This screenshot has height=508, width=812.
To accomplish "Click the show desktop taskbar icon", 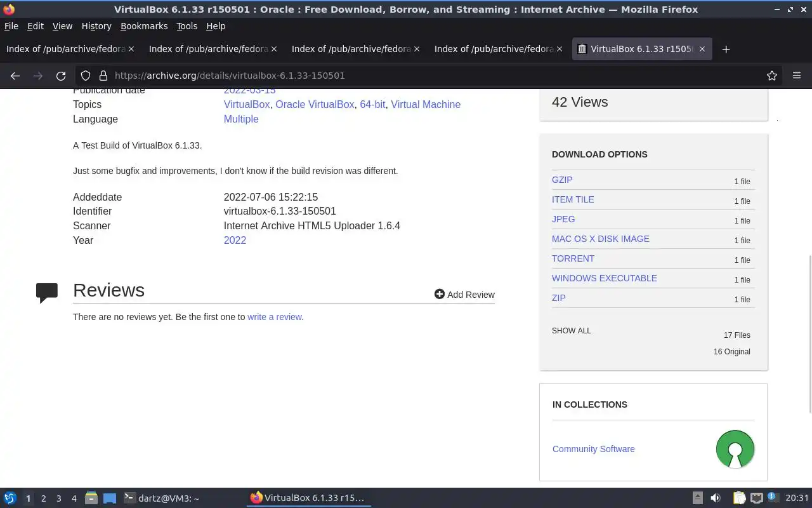I will [x=110, y=498].
